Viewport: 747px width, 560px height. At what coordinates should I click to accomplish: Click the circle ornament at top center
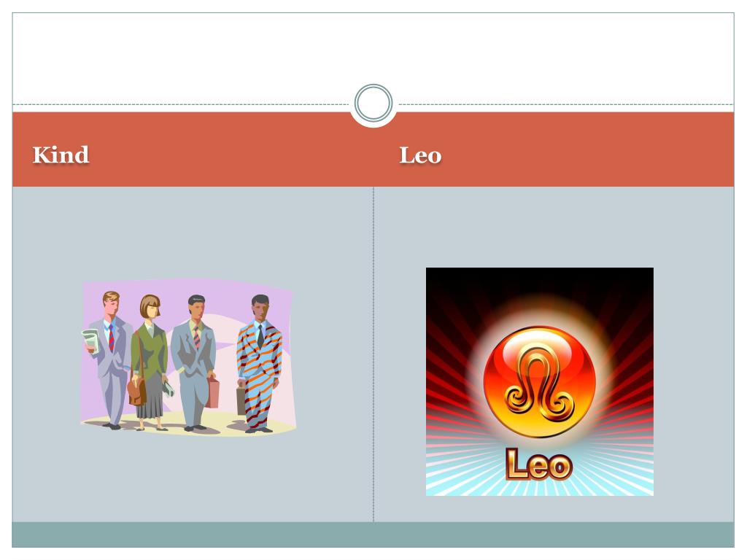pos(373,104)
